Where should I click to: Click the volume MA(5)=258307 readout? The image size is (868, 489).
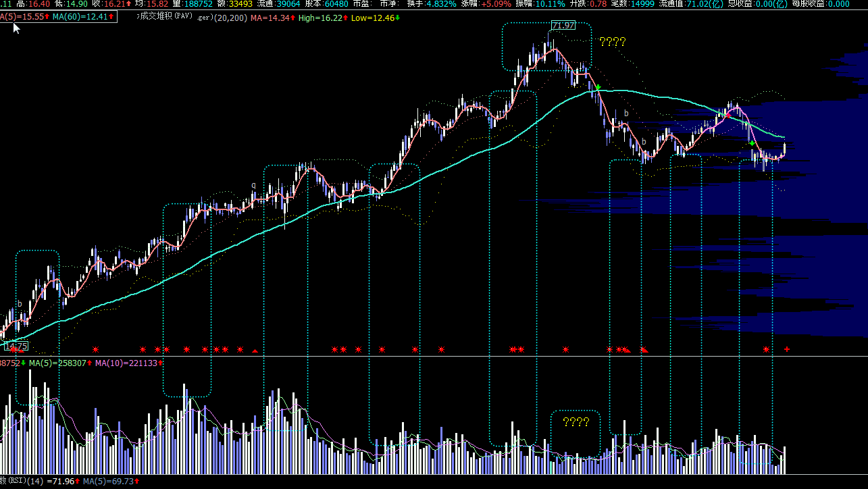(x=60, y=363)
